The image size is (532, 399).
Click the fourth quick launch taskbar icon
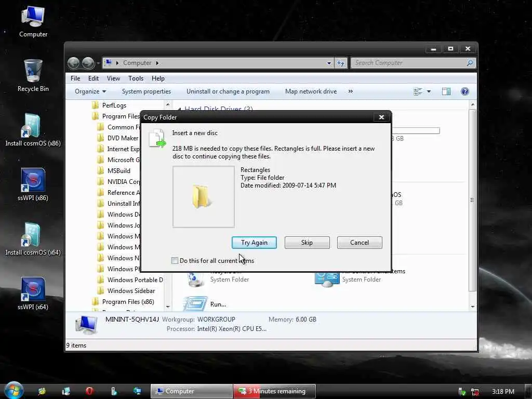tap(114, 391)
